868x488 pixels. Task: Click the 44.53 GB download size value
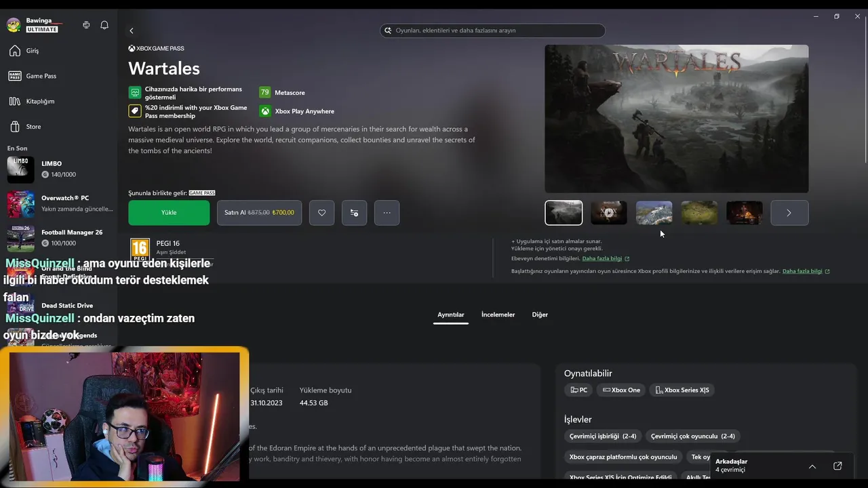[x=314, y=403]
